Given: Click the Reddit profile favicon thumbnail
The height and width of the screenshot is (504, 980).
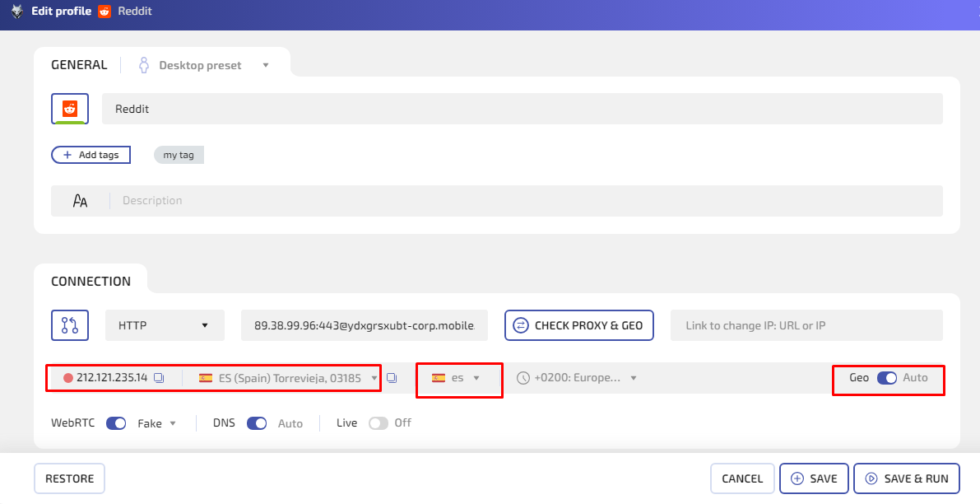Looking at the screenshot, I should click(x=69, y=108).
